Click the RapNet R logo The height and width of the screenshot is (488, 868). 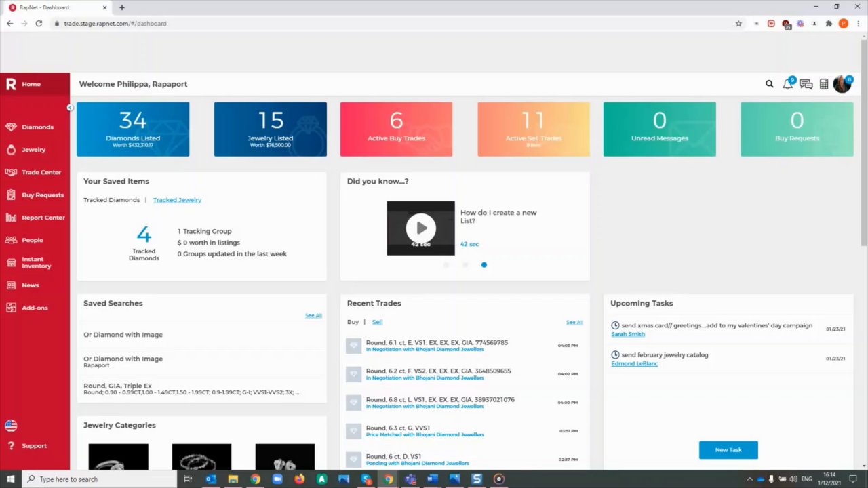tap(11, 84)
